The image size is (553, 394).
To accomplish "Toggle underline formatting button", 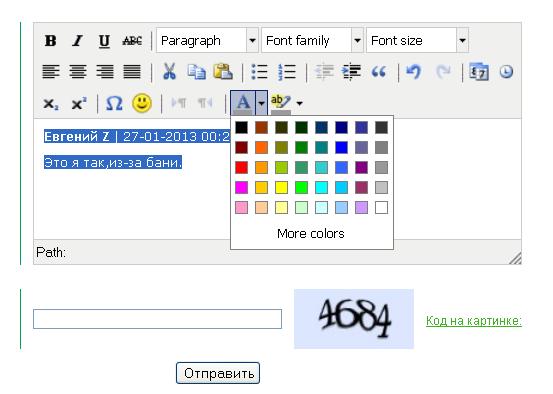I will (x=104, y=41).
